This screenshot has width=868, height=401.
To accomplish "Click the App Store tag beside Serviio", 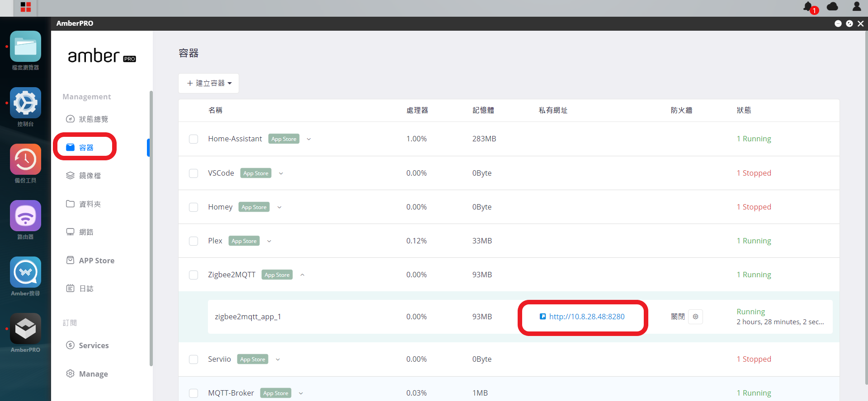I will pos(253,359).
